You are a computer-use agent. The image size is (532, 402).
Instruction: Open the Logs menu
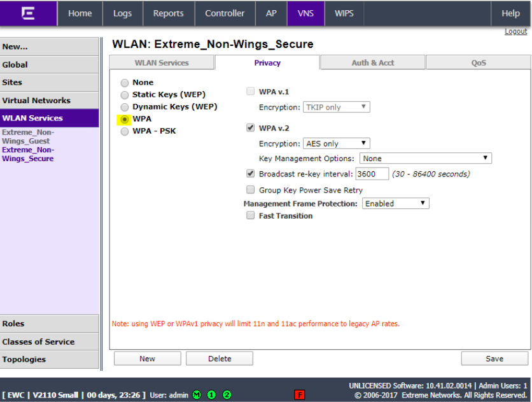[x=122, y=13]
